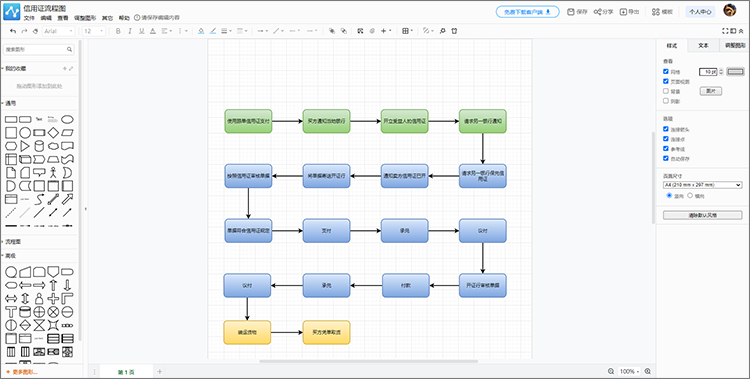Viewport: 750px width, 379px height.
Task: Select the cylinder shape in the general palette
Action: pos(39,146)
